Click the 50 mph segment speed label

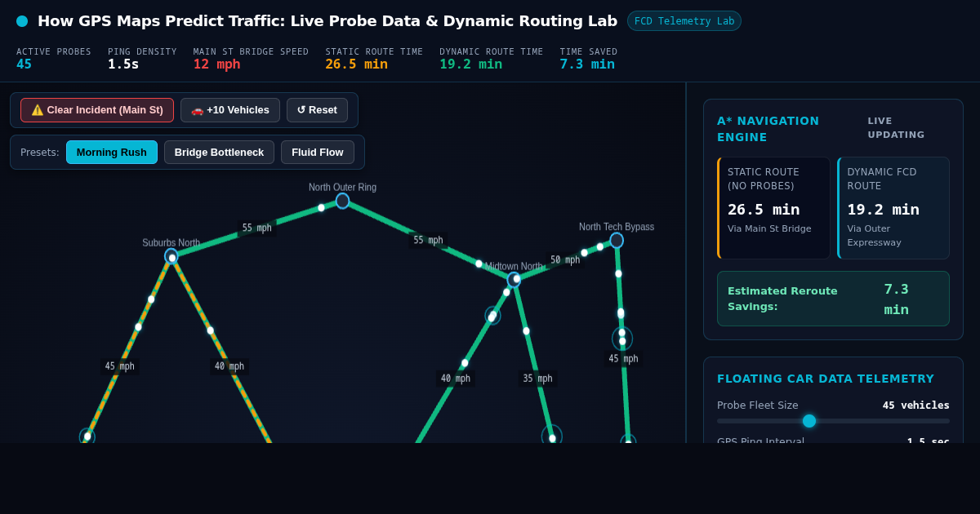pyautogui.click(x=565, y=260)
